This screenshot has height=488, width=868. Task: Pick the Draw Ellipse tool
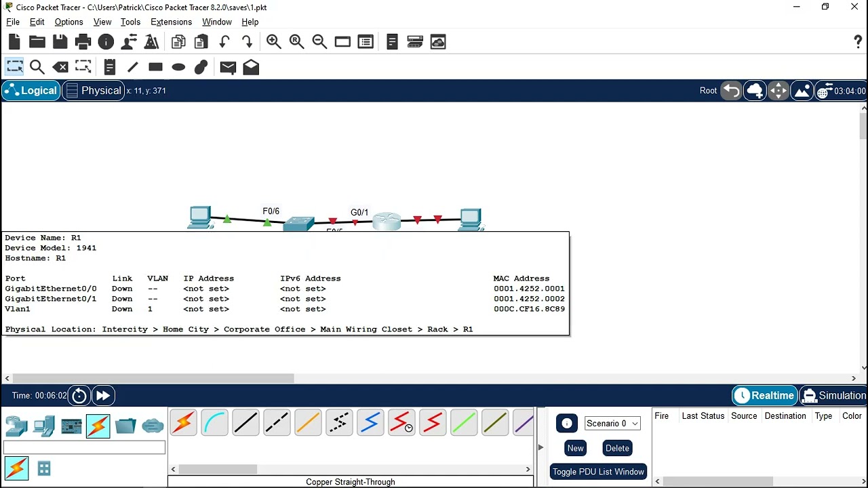(179, 67)
